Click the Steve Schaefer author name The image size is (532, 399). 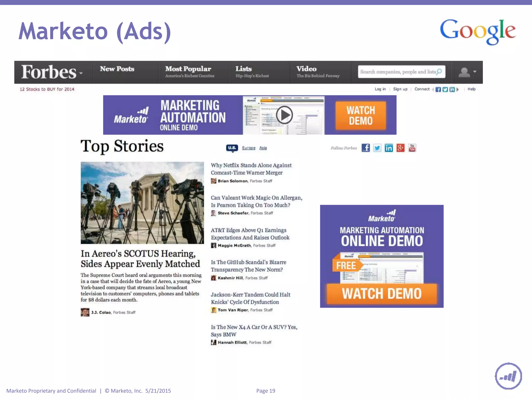pyautogui.click(x=233, y=213)
